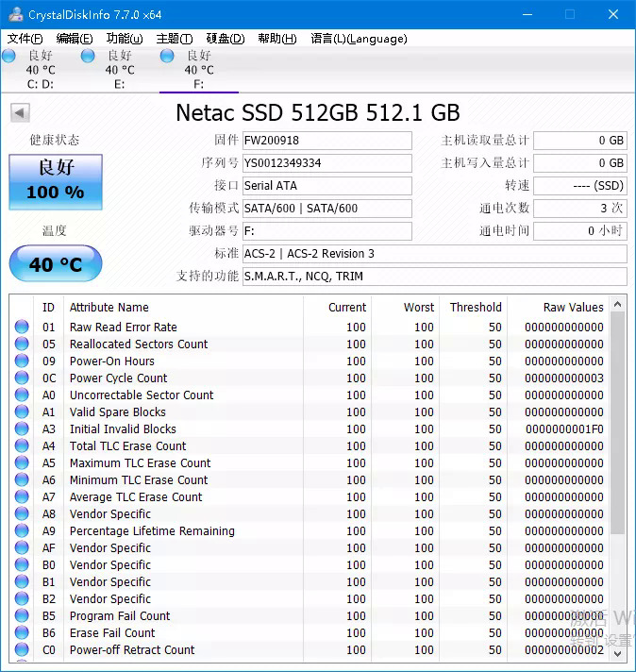The height and width of the screenshot is (672, 636).
Task: Select the C: D: disk status icon
Action: [8, 57]
